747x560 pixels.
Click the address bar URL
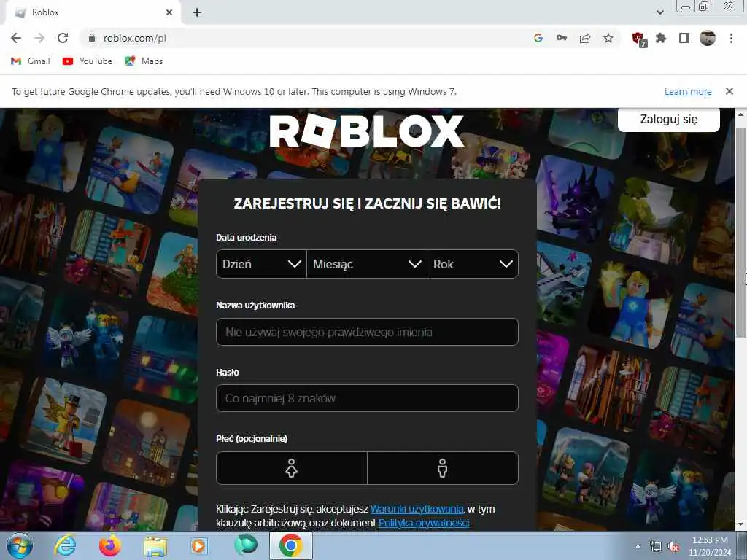[135, 38]
